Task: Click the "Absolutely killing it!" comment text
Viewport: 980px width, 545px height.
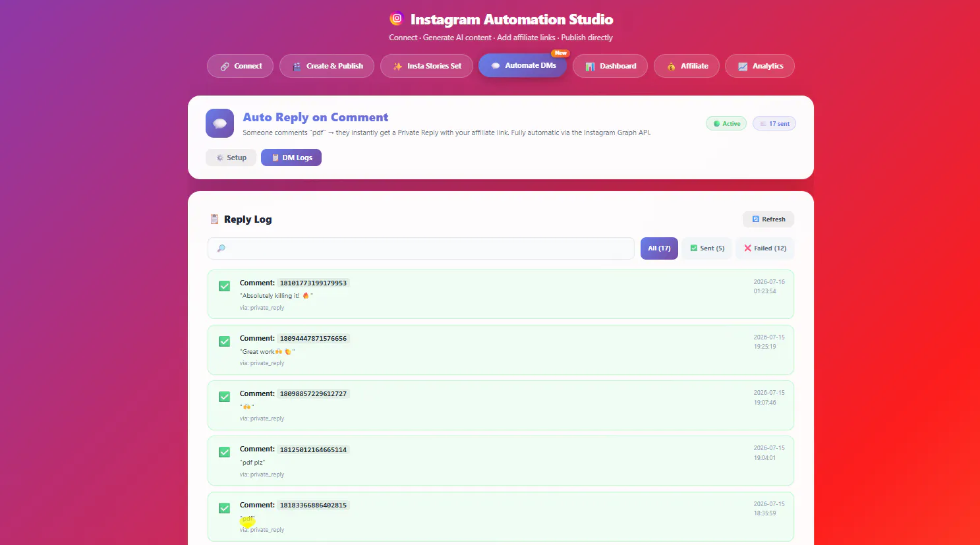Action: tap(276, 296)
